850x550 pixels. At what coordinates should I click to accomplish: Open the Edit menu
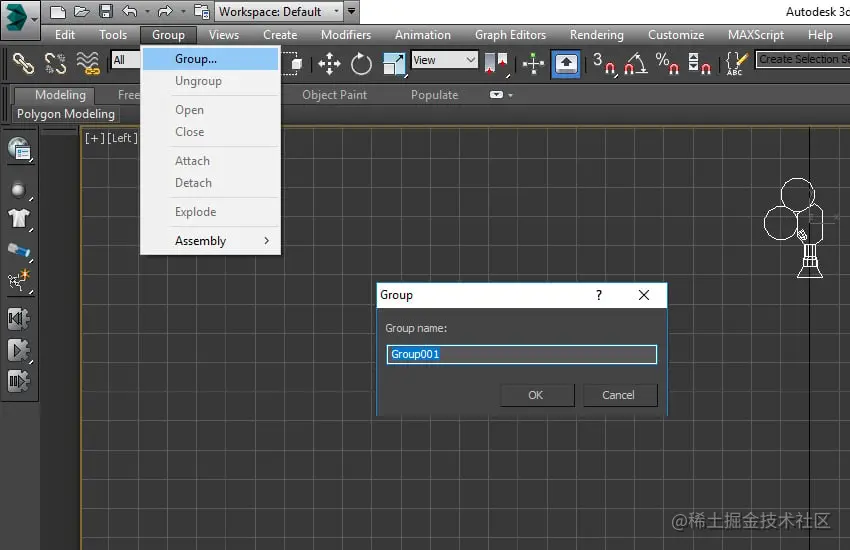coord(65,35)
